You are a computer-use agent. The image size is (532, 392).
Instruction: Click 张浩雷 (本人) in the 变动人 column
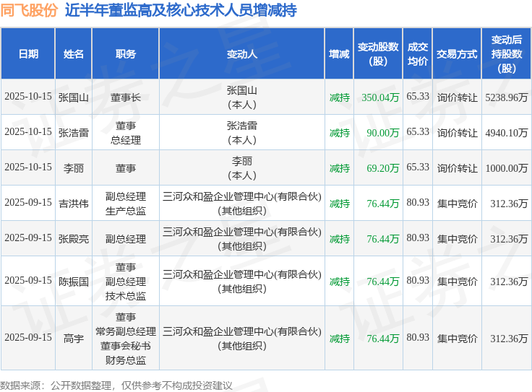tap(242, 133)
